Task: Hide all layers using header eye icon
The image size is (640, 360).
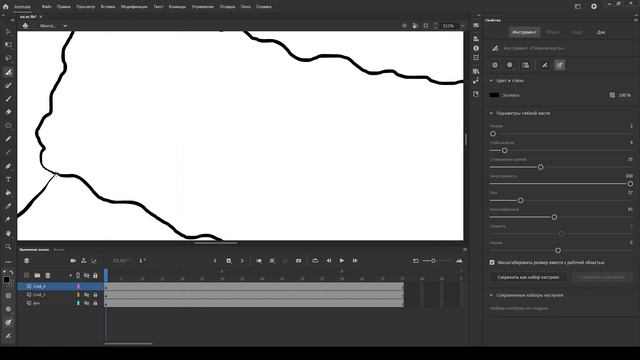Action: 87,276
